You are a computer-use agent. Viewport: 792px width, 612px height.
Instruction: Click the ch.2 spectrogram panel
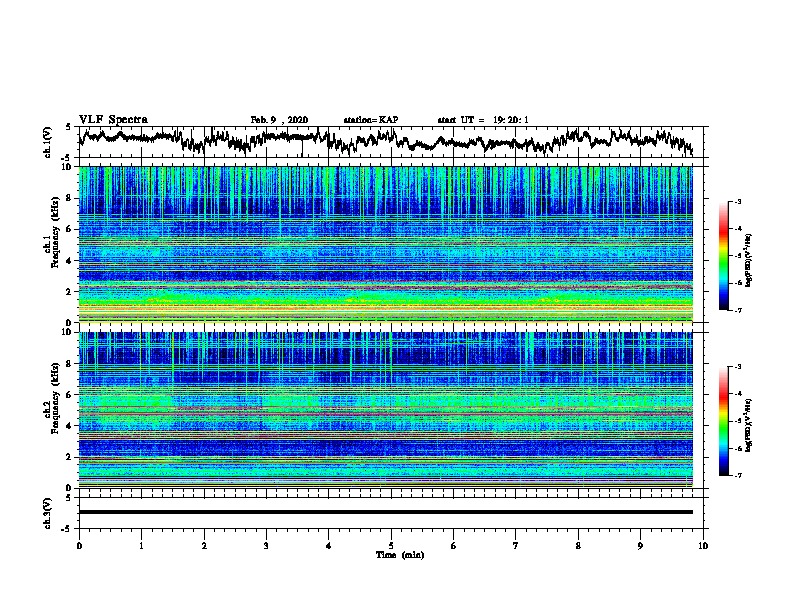tap(386, 410)
